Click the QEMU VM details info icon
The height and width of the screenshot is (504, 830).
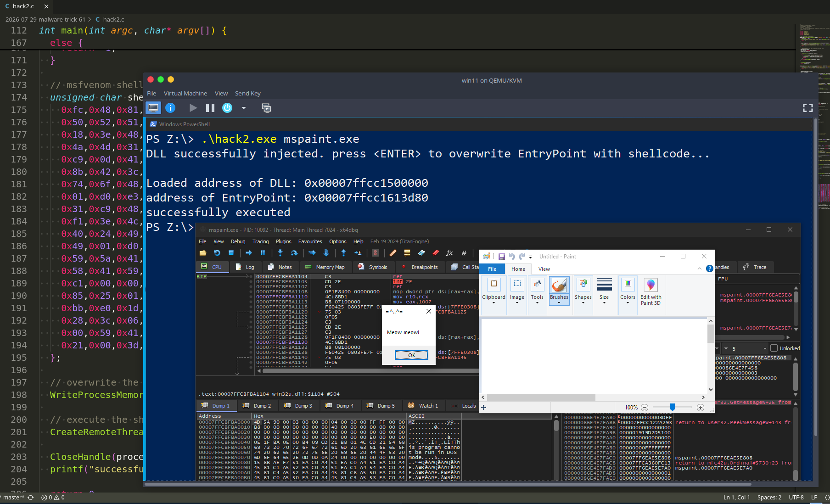click(x=170, y=108)
